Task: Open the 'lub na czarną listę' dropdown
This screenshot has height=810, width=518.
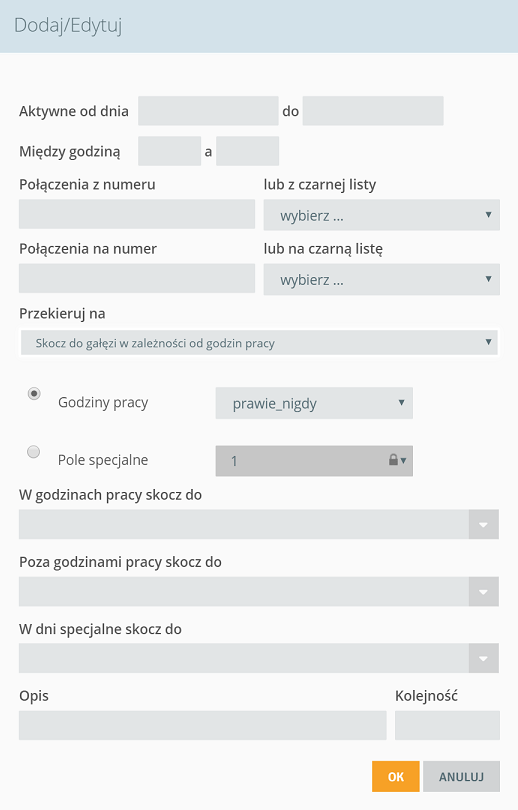Action: coord(381,279)
